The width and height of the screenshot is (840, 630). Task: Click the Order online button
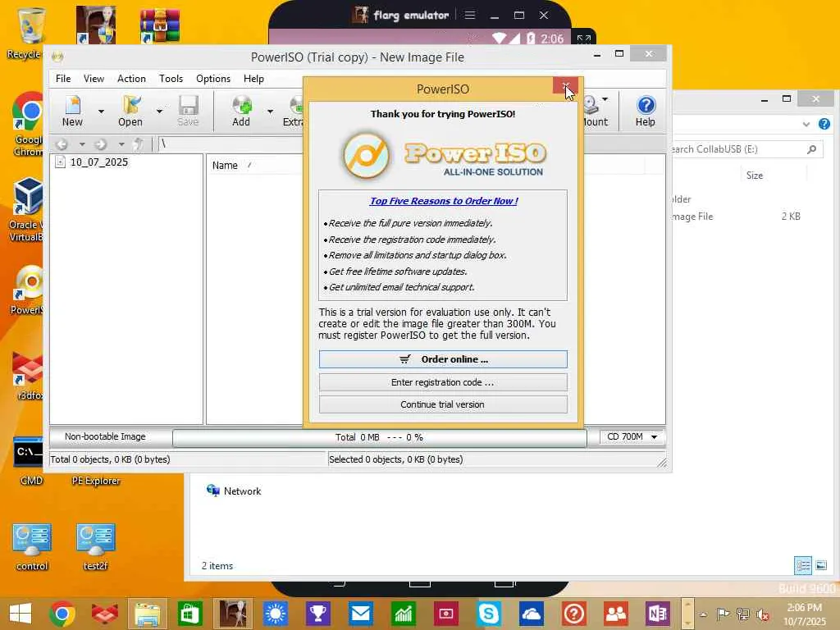click(443, 359)
